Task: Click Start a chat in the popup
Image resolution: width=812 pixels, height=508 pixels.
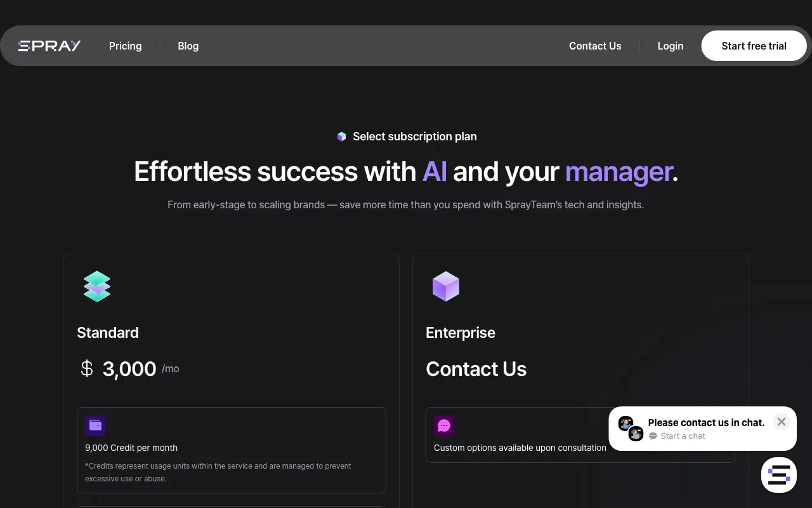Action: click(683, 436)
